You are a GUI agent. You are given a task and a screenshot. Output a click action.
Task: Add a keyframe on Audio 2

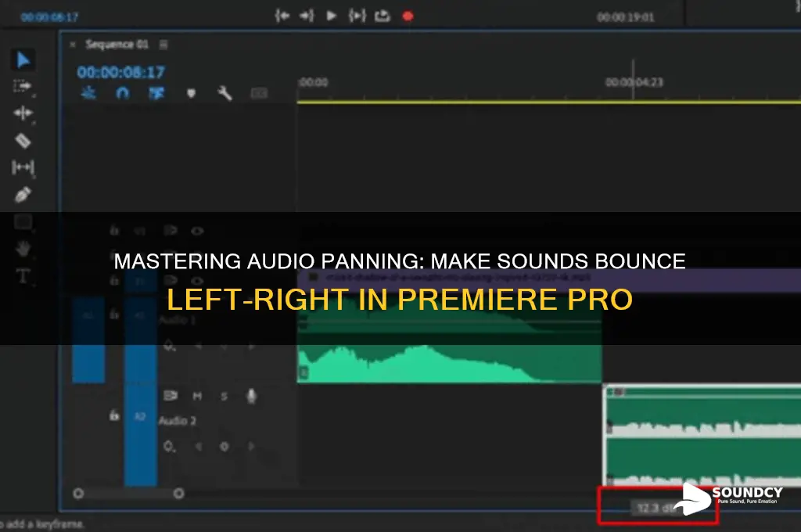pos(224,447)
